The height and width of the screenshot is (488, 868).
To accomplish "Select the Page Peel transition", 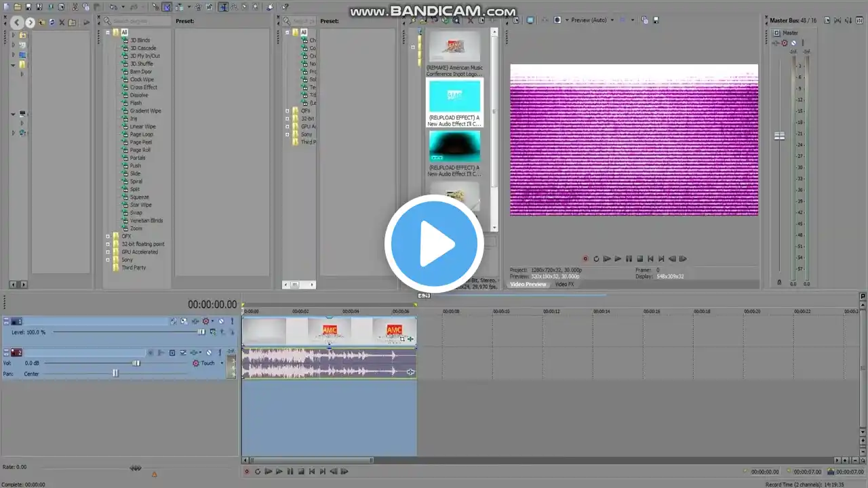I will (141, 142).
